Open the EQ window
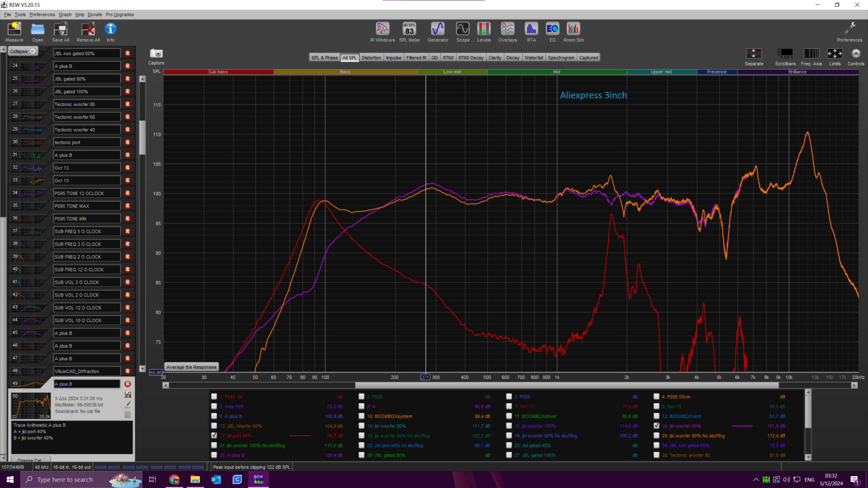 (x=552, y=32)
